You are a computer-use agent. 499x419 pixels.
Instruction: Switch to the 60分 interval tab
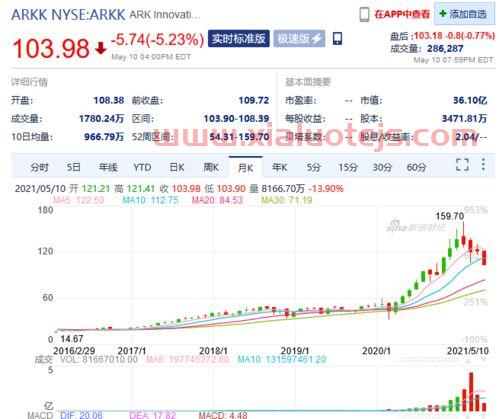tap(416, 167)
